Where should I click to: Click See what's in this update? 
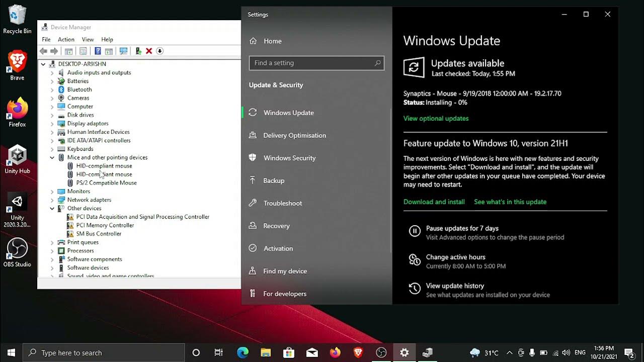(x=510, y=202)
